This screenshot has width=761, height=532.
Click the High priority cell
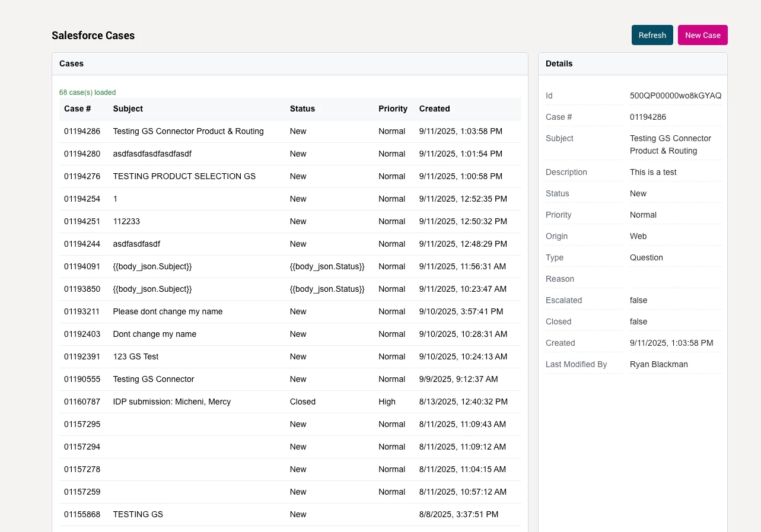coord(387,402)
